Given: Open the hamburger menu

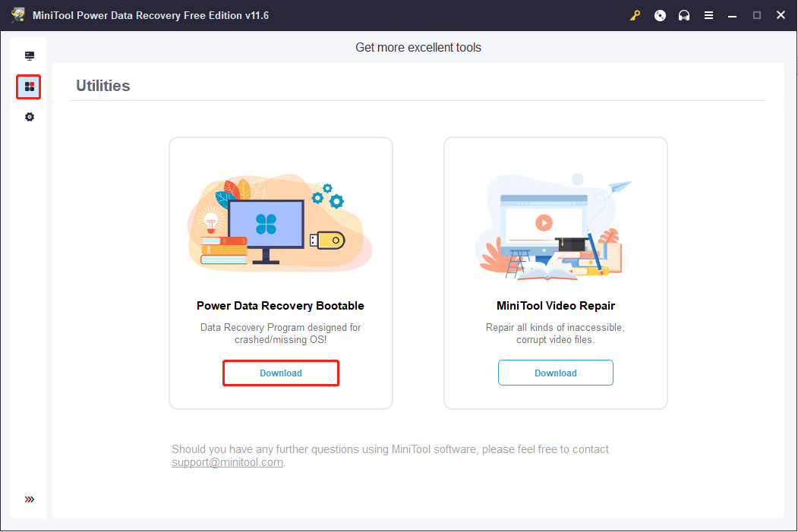Looking at the screenshot, I should (x=708, y=15).
